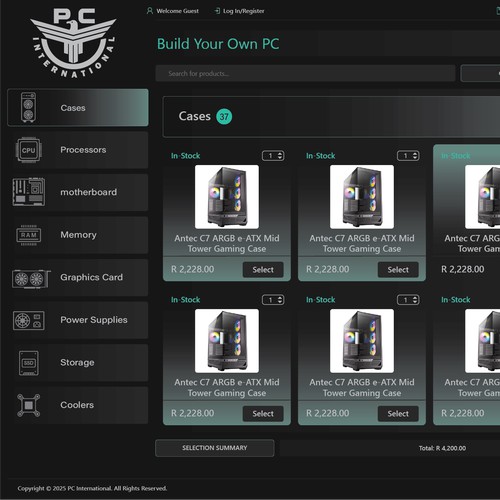Select the top-middle Antec C7 case
500x500 pixels.
tap(398, 270)
